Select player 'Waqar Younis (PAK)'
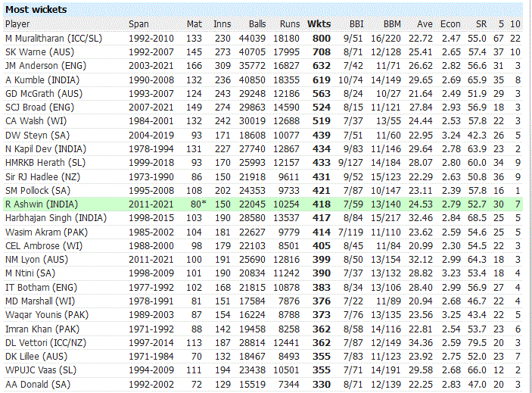This screenshot has width=532, height=393. point(47,315)
